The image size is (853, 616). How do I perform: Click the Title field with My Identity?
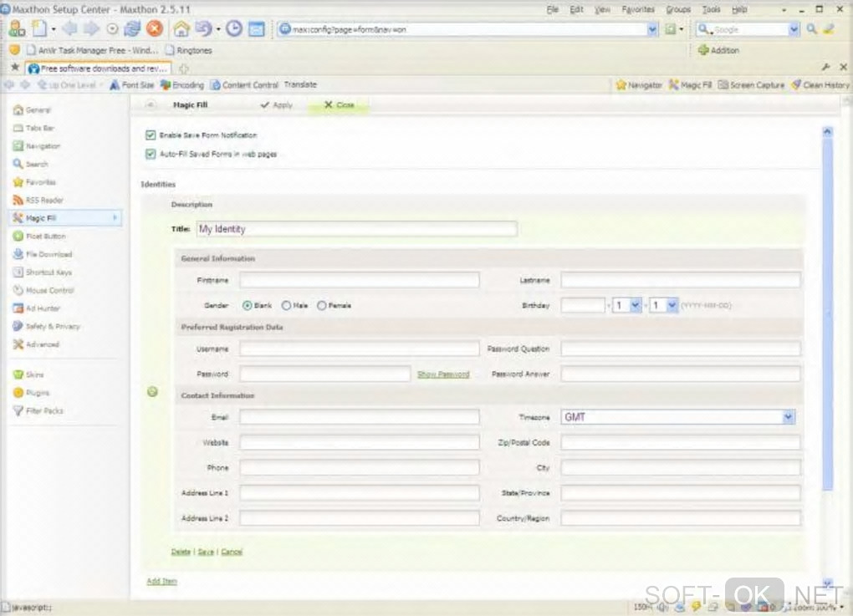pos(356,229)
